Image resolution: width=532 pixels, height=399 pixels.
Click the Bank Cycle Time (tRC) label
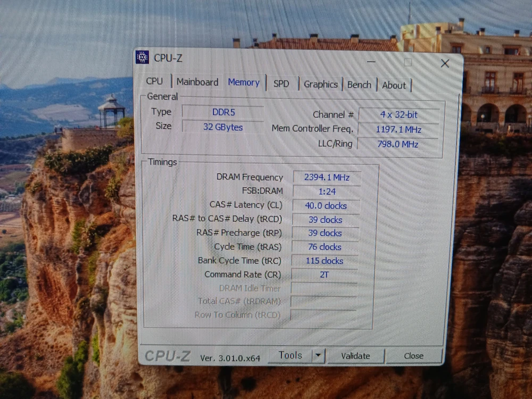click(239, 261)
